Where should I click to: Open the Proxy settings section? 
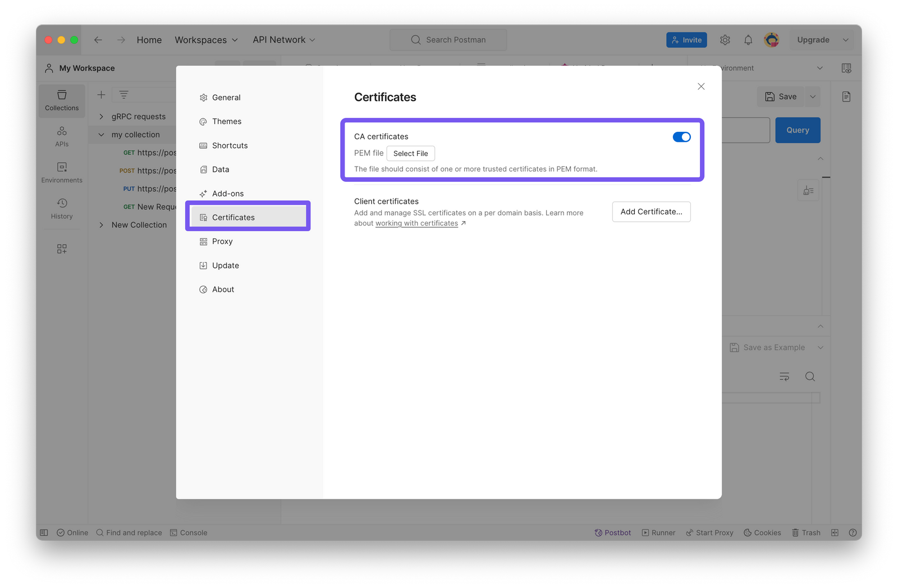tap(222, 241)
